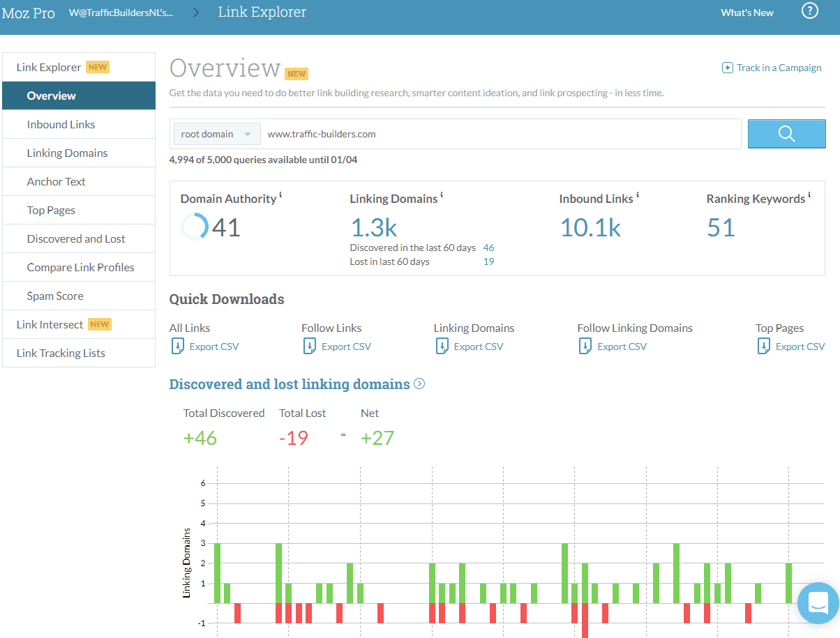Open Link Tracking Lists in sidebar

click(79, 353)
